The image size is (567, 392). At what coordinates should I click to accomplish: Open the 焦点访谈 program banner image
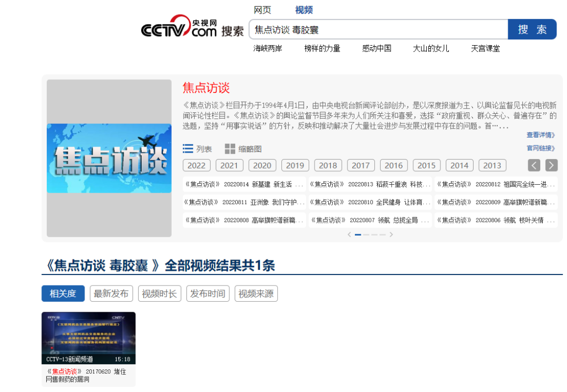(109, 158)
